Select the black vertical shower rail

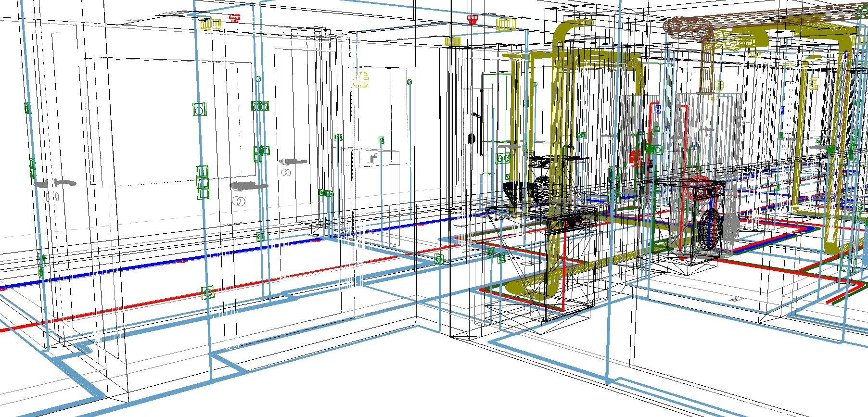[481, 123]
